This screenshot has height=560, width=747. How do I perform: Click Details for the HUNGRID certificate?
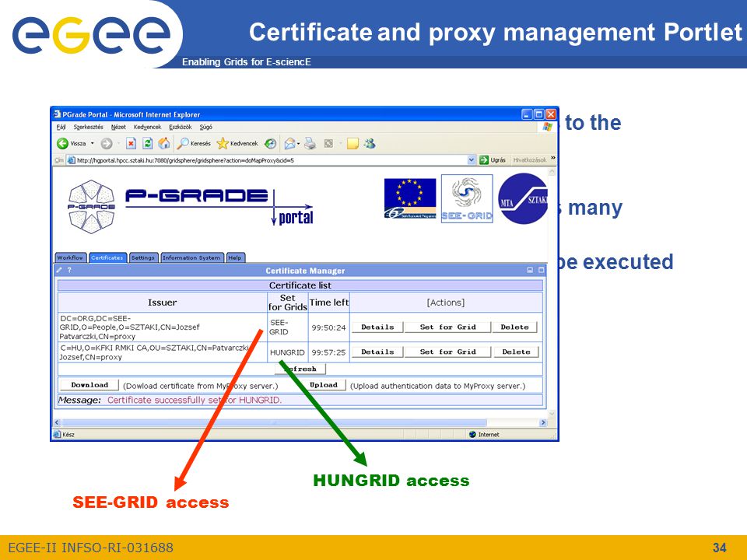[377, 352]
